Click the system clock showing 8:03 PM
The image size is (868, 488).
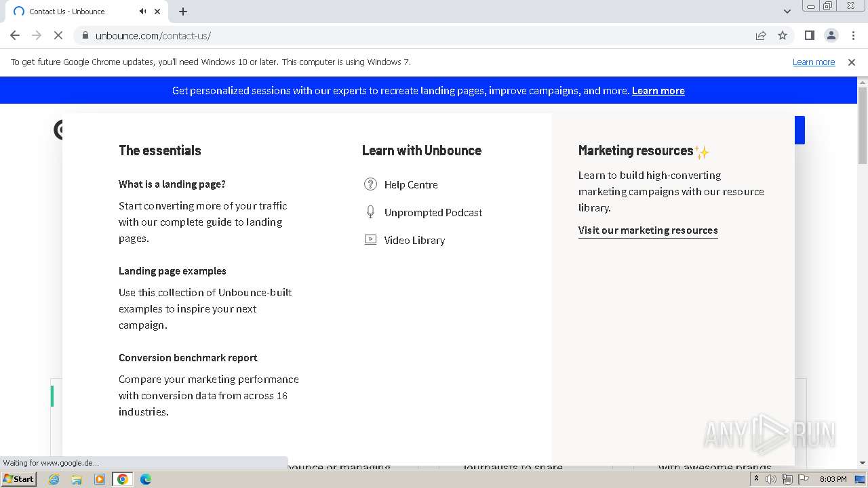click(833, 479)
